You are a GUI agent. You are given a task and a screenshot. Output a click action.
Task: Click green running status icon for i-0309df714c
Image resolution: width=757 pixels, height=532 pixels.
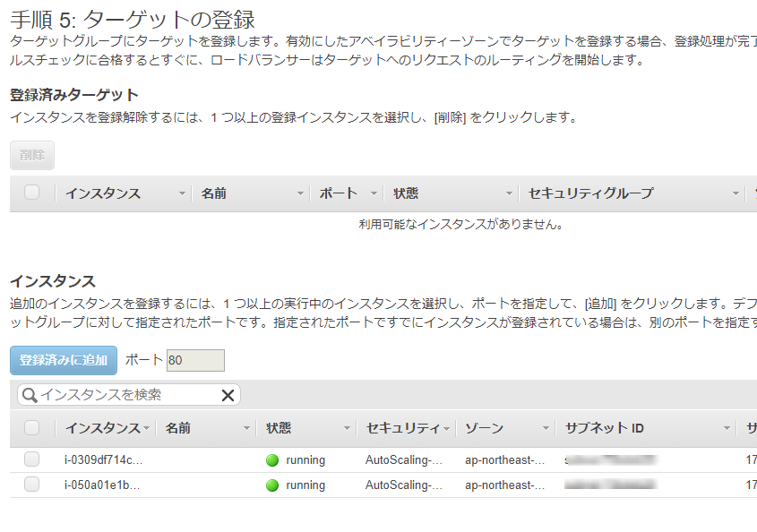[272, 460]
